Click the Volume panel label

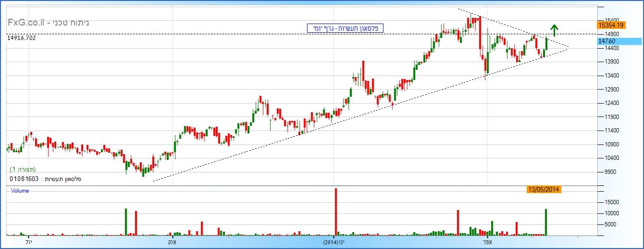pos(20,191)
